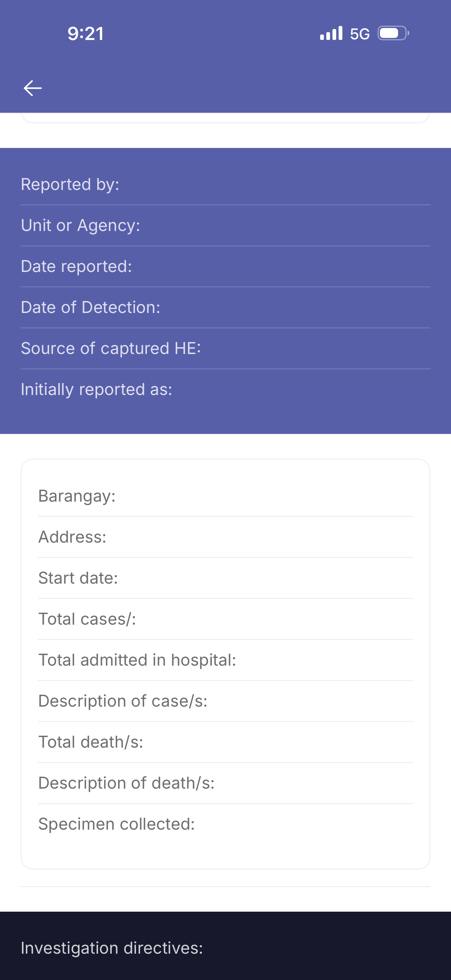Tap the Specimen collected row
Screen dimensions: 451x980
pos(225,824)
